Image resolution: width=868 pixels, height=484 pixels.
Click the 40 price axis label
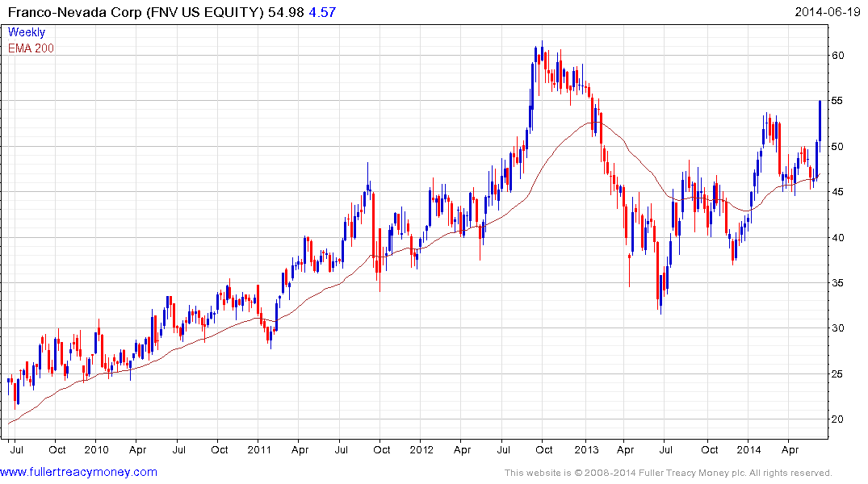pos(837,238)
